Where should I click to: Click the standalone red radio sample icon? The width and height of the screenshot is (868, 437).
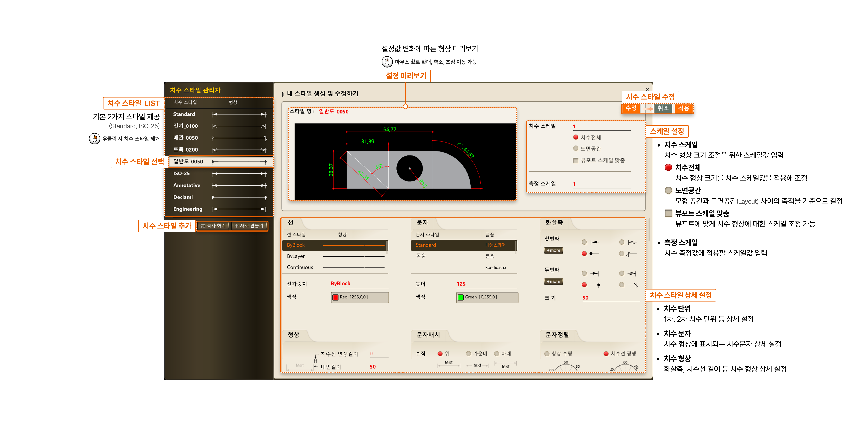tap(668, 168)
